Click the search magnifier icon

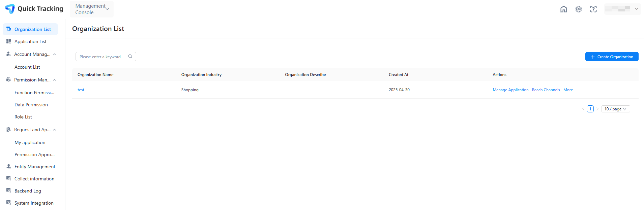point(130,57)
